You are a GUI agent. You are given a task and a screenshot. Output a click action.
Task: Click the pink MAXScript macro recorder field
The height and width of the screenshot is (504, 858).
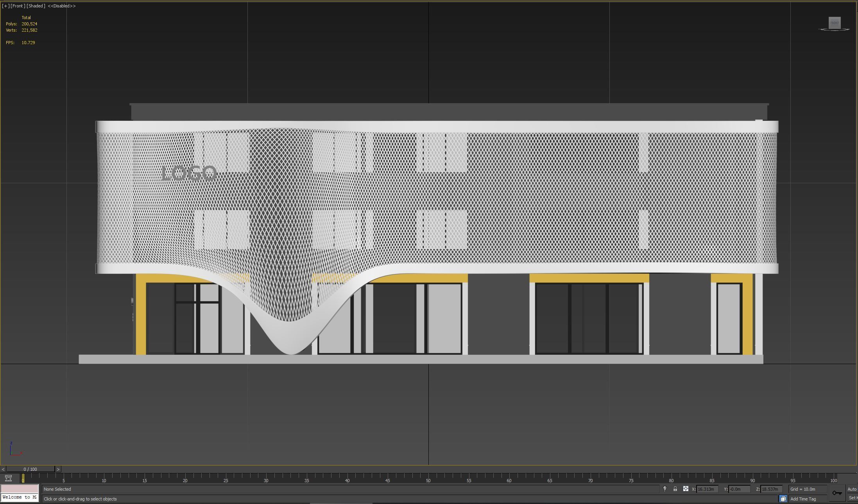coord(20,489)
